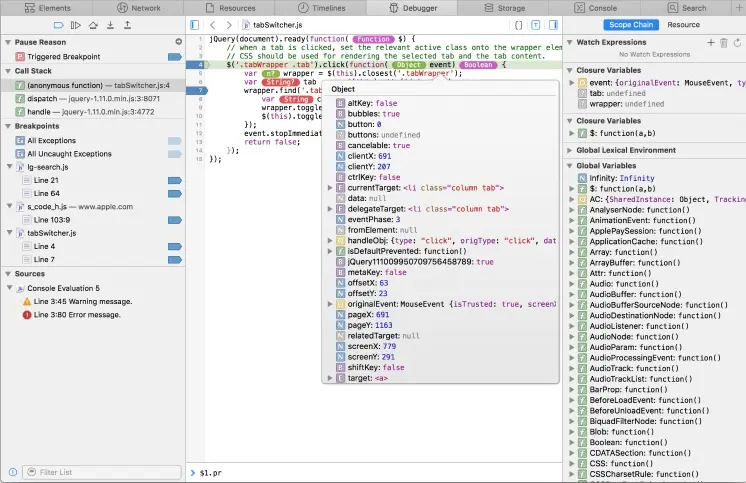The width and height of the screenshot is (746, 483).
Task: Toggle the lg-search.js Line 21 breakpoint
Action: click(x=175, y=180)
